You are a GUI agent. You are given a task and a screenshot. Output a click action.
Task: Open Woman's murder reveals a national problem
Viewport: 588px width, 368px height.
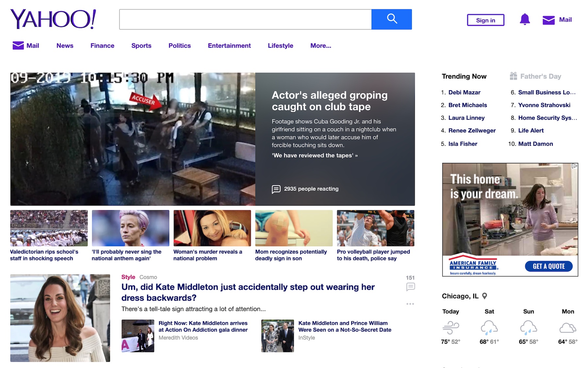(x=208, y=255)
